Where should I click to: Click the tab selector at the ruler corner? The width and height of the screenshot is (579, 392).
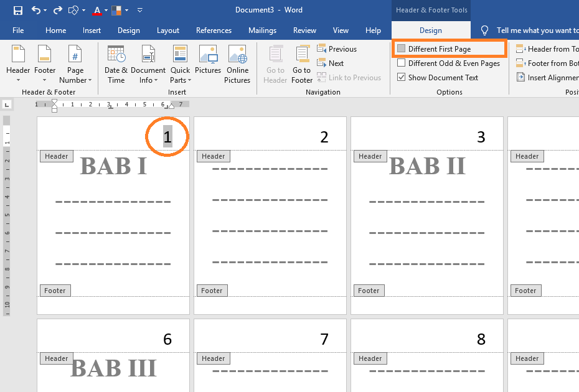click(x=7, y=105)
